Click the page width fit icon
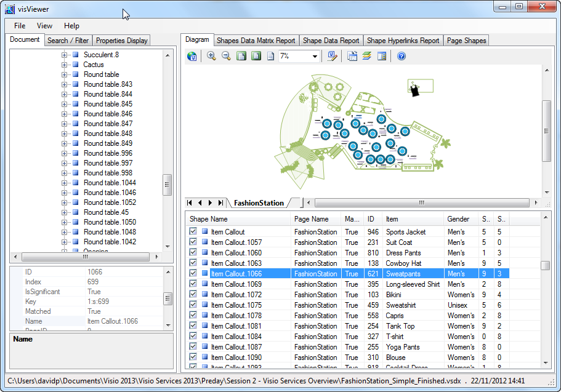The image size is (561, 392). (x=255, y=56)
